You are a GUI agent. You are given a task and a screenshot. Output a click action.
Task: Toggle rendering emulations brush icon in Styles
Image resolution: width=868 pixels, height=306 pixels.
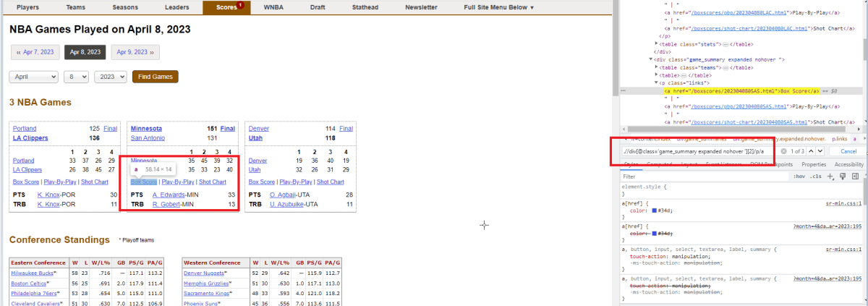pyautogui.click(x=843, y=176)
